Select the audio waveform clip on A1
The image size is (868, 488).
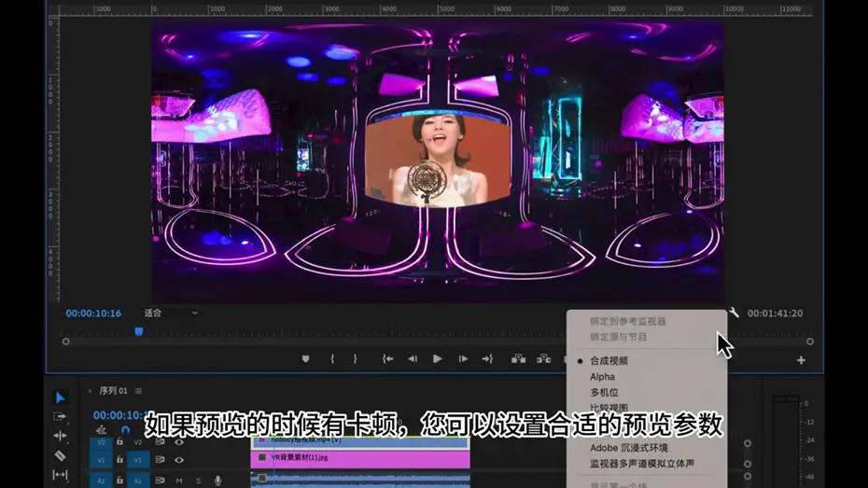point(360,480)
